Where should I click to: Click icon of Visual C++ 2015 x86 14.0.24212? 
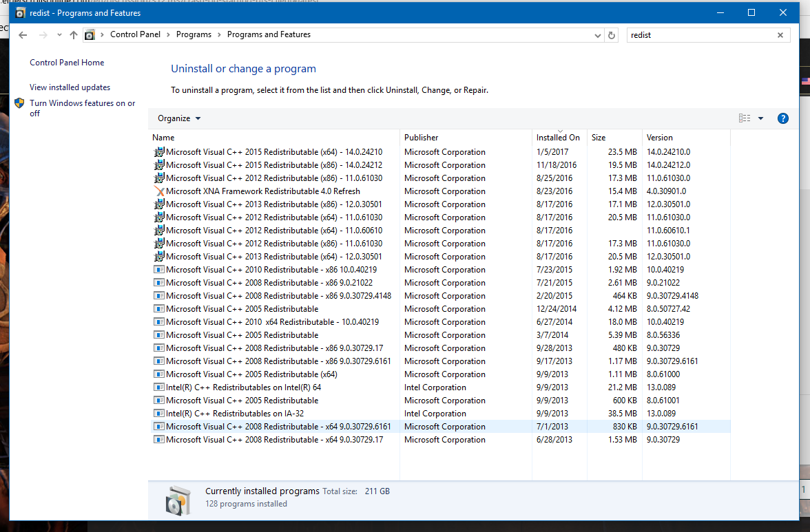[159, 164]
